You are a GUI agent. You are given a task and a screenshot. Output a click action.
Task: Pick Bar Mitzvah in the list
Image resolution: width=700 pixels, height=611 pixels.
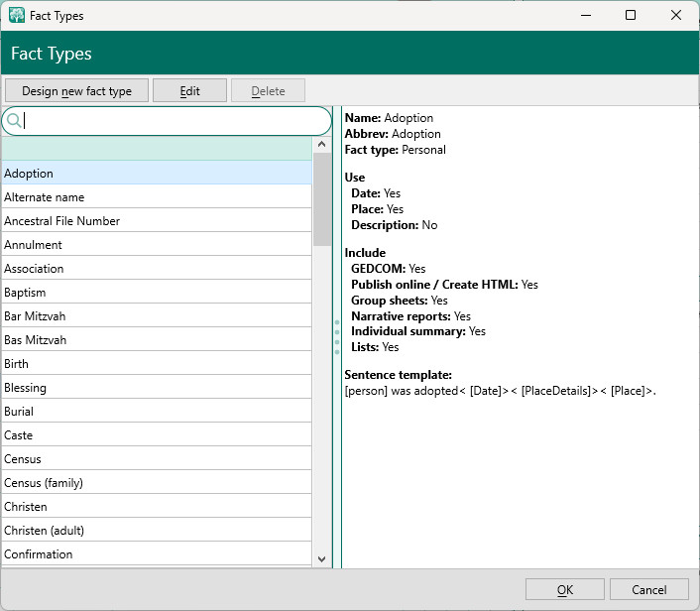(x=157, y=316)
